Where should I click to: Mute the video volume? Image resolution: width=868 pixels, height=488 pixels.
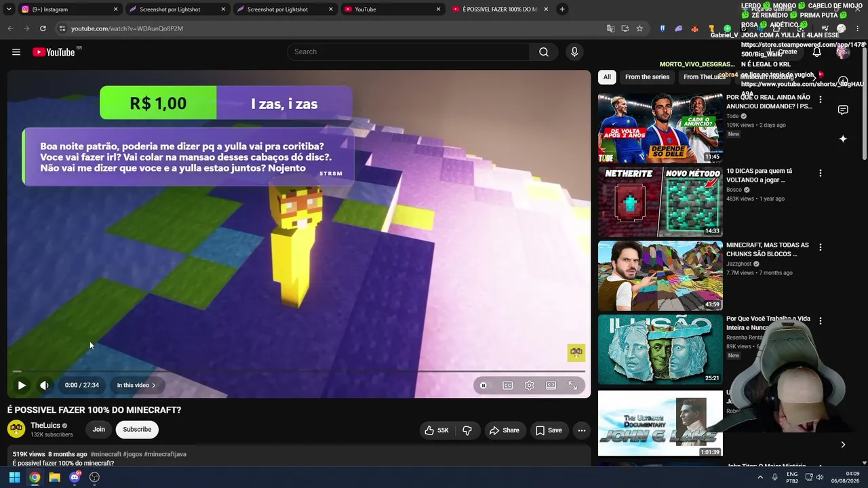click(x=44, y=385)
